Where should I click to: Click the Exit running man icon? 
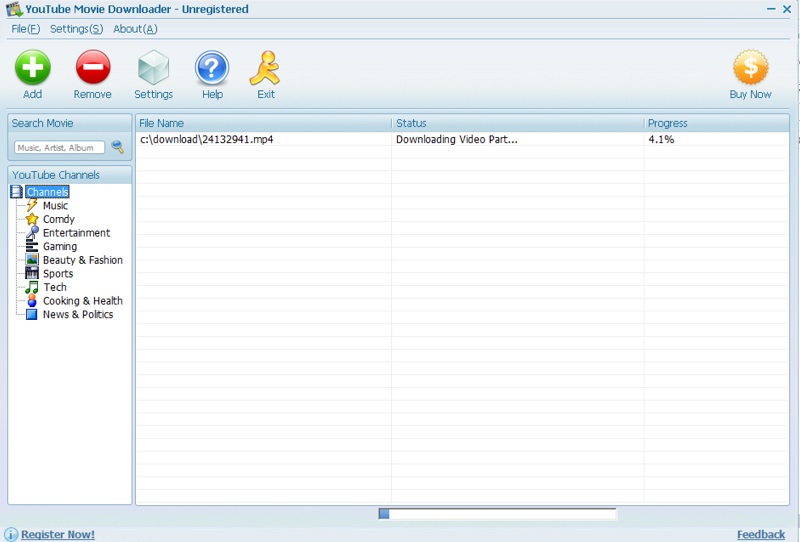point(265,69)
